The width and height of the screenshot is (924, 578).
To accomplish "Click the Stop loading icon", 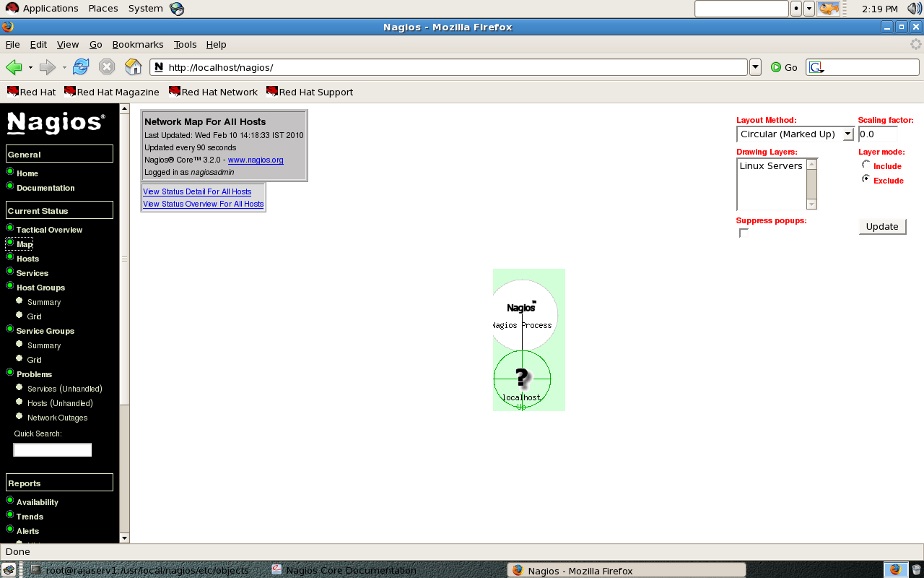I will 107,67.
